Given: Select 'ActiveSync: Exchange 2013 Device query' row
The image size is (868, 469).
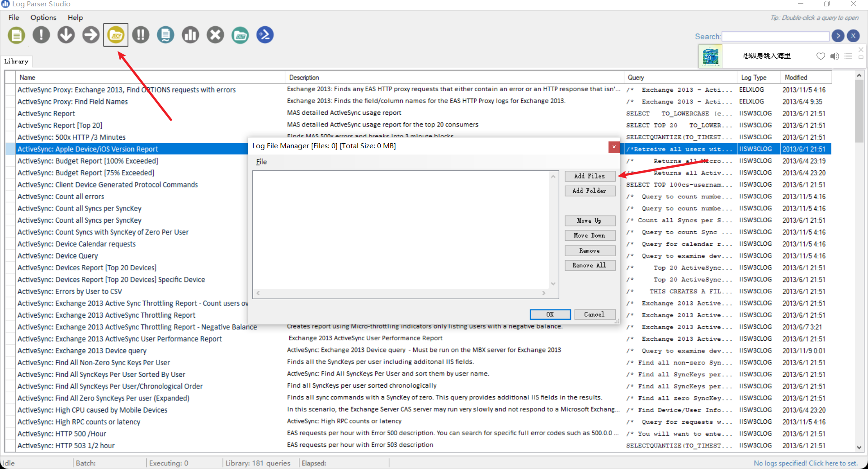Looking at the screenshot, I should tap(82, 351).
